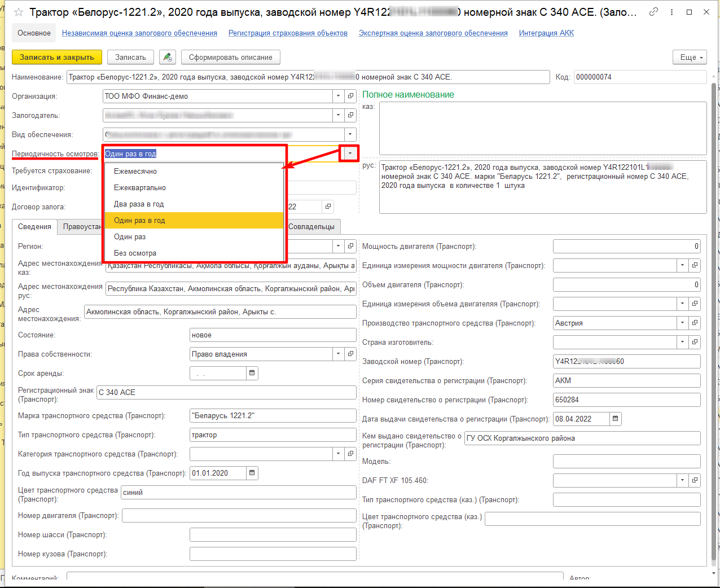The width and height of the screenshot is (720, 588).
Task: Select Ежемесячно in the dropdown list
Action: 194,171
